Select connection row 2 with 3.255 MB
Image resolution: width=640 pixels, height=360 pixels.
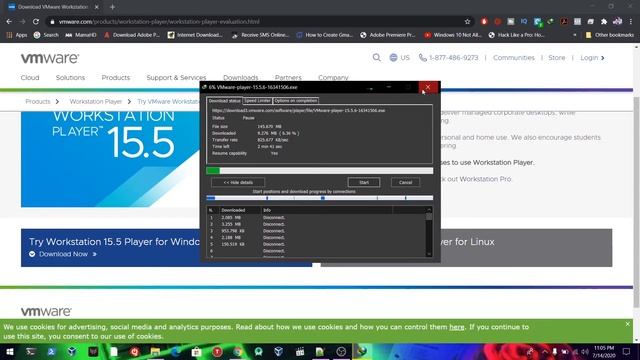click(x=317, y=224)
